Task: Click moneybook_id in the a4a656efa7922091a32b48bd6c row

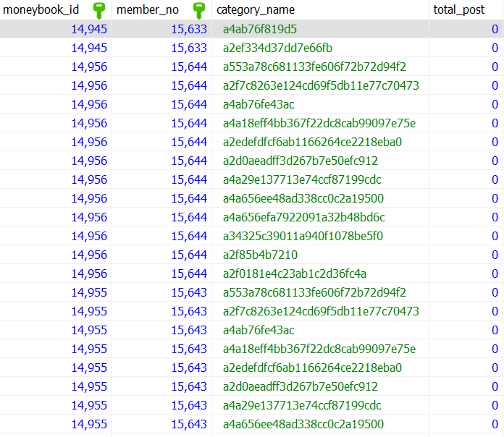Action: (89, 217)
